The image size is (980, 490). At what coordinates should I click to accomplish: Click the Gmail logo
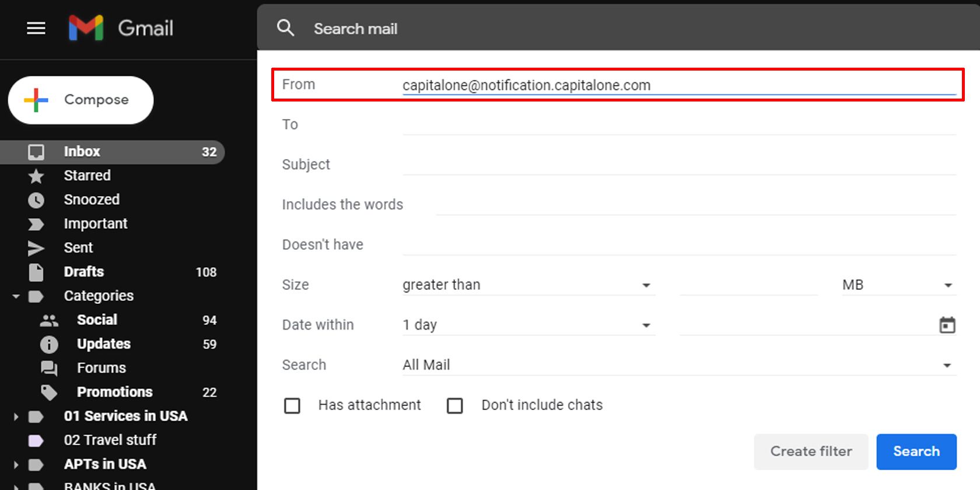tap(121, 28)
